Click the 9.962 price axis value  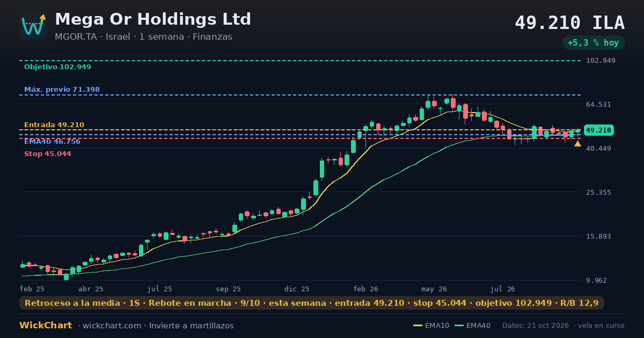[x=597, y=281]
